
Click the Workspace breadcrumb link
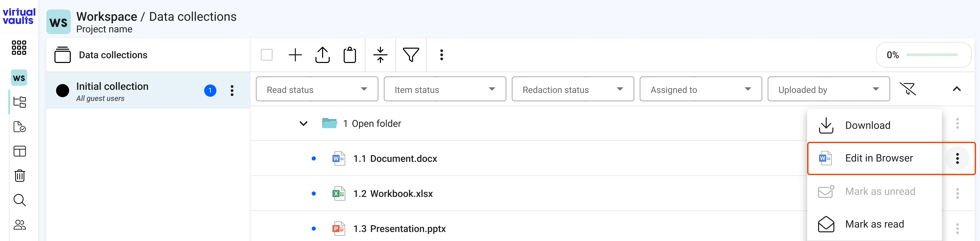pos(107,17)
